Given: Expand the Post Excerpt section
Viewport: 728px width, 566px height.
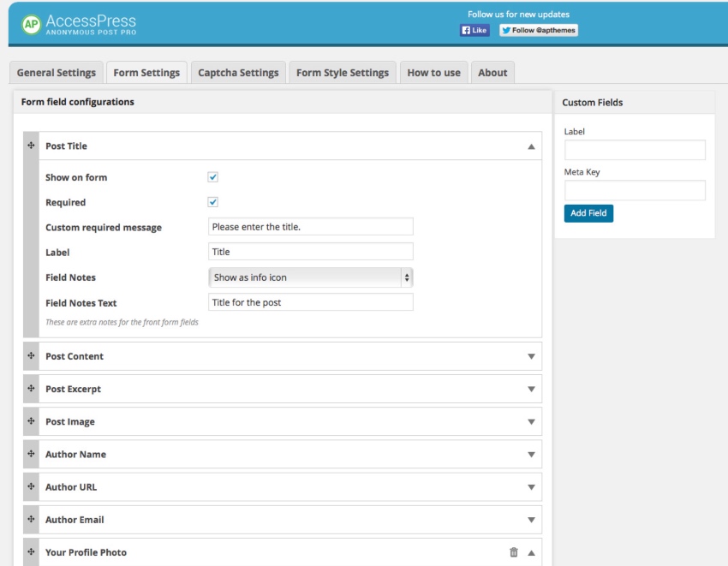Looking at the screenshot, I should (532, 389).
